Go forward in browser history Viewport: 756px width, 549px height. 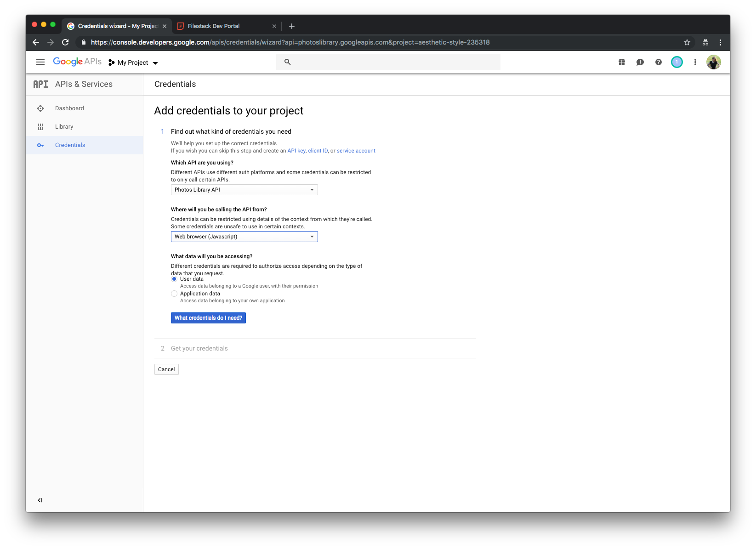(51, 42)
